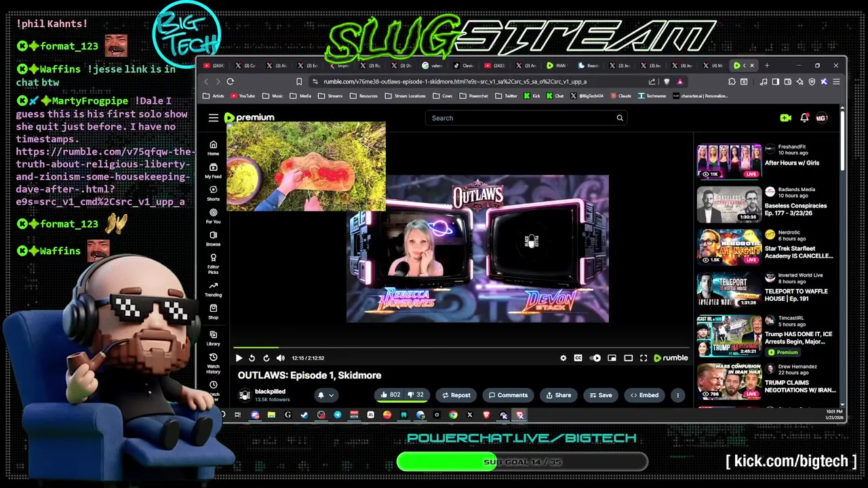This screenshot has width=868, height=488.
Task: Open the YouTube bookmark in bookmarks bar
Action: tap(242, 96)
